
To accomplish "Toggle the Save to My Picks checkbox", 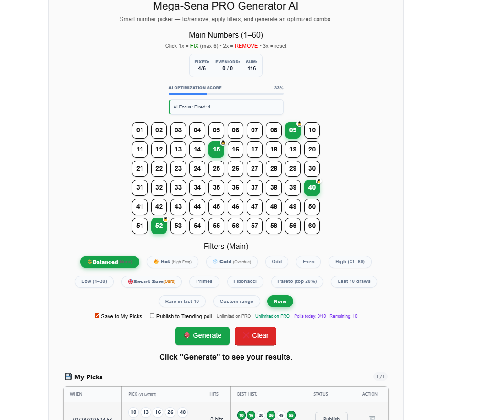I will coord(97,316).
